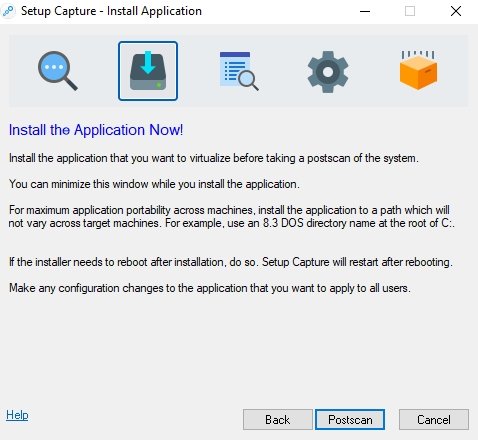Click the 'Make any configuration changes' sentence
Viewport: 478px width, 440px height.
tap(210, 288)
